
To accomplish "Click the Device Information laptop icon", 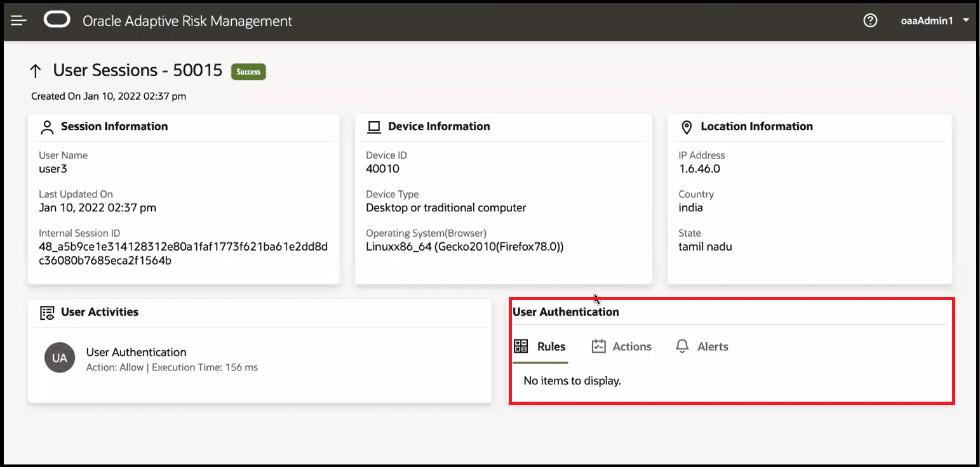I will (x=374, y=127).
